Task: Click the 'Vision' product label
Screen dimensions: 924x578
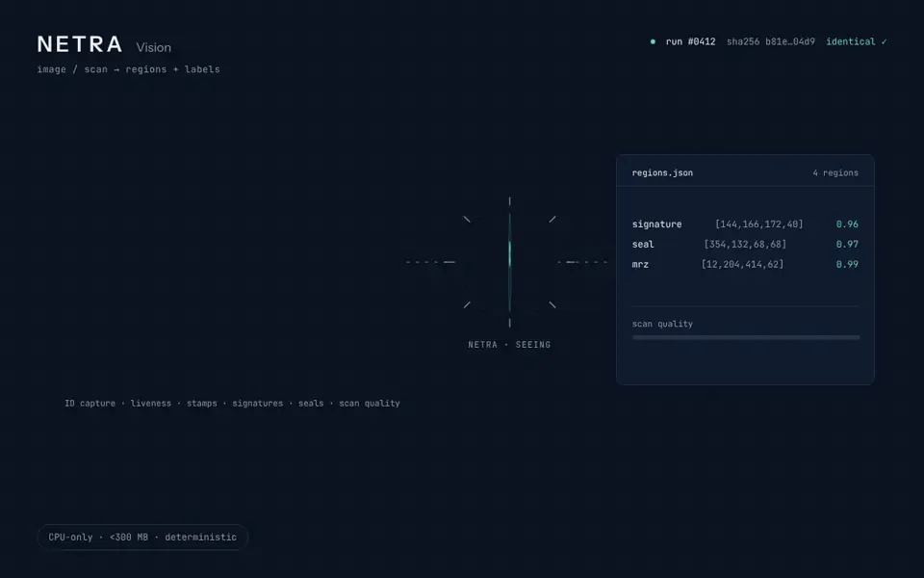Action: (154, 47)
